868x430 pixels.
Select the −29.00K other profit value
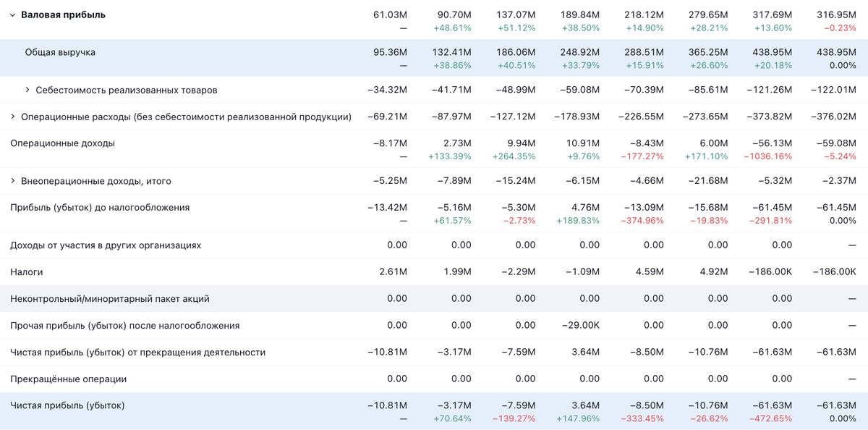[x=581, y=326]
